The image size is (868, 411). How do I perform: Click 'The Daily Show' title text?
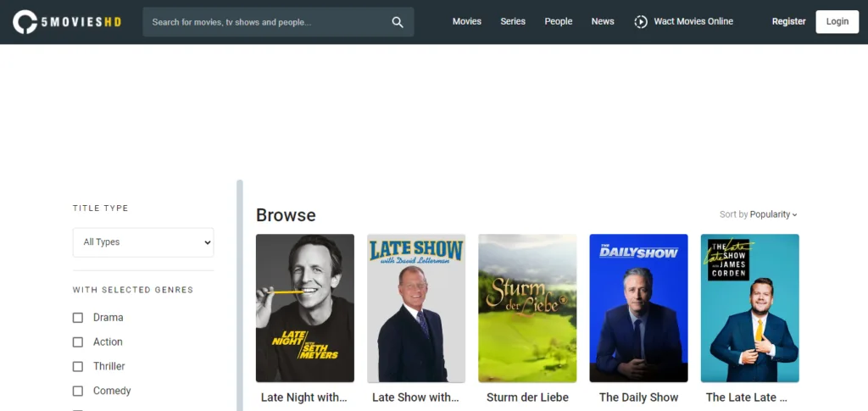(x=639, y=397)
